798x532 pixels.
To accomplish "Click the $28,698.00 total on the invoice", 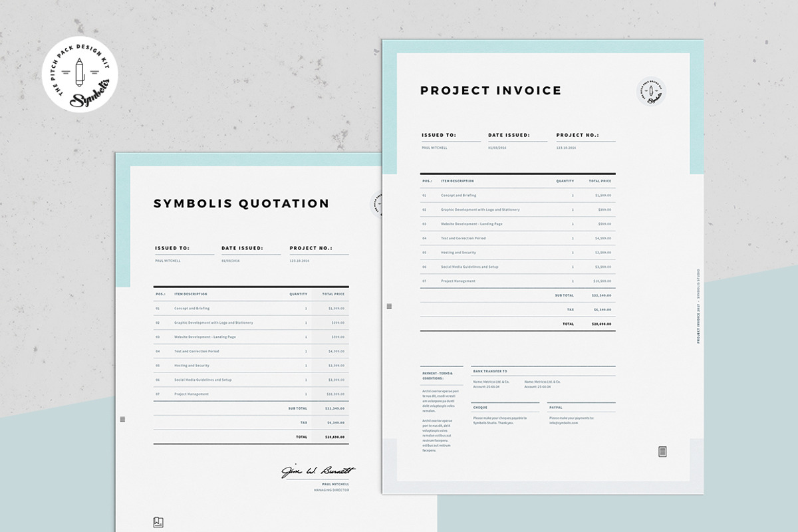I will click(601, 324).
